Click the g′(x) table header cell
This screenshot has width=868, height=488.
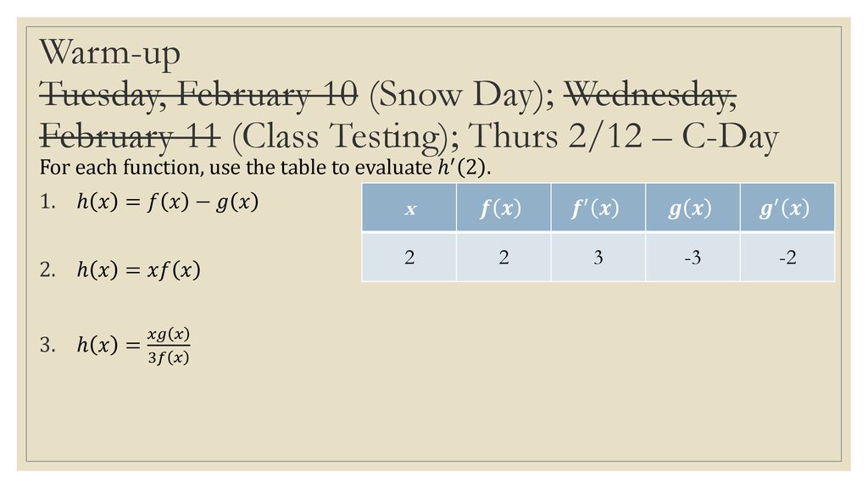[787, 208]
